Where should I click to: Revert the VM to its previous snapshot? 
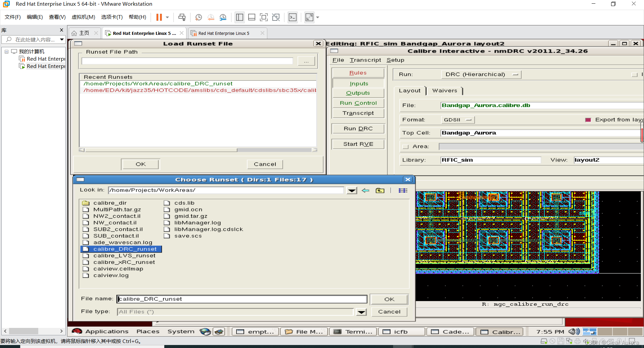tap(211, 17)
